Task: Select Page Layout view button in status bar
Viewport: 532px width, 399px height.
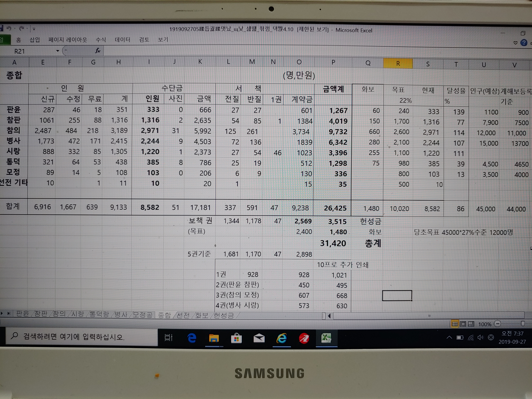Action: pos(463,324)
